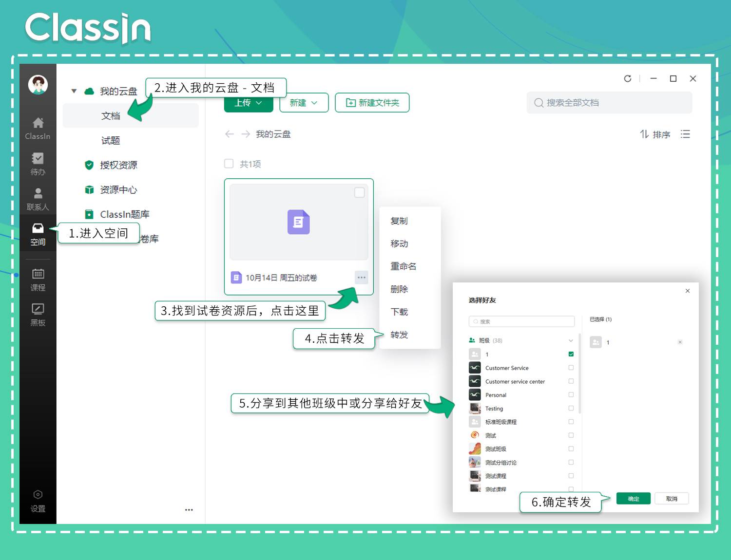Open the 课程 courses icon

click(38, 274)
